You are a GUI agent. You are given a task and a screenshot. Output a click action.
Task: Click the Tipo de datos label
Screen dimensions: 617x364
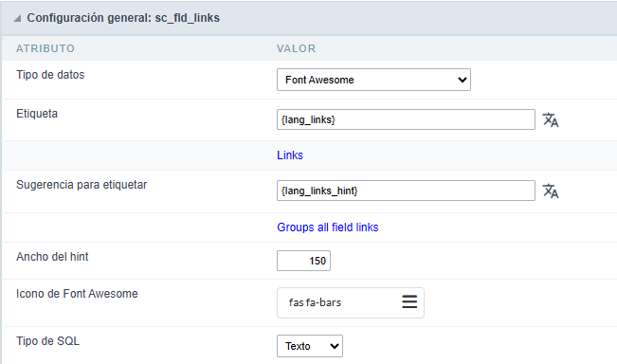50,75
